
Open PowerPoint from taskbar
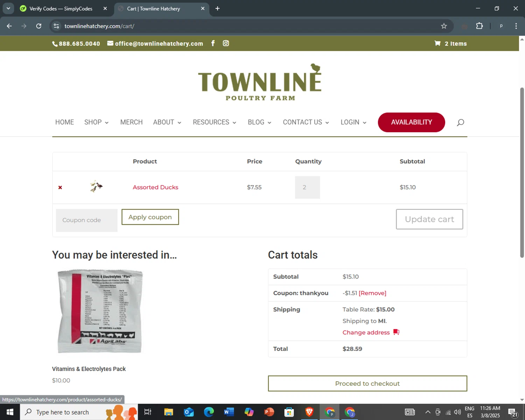tap(269, 412)
